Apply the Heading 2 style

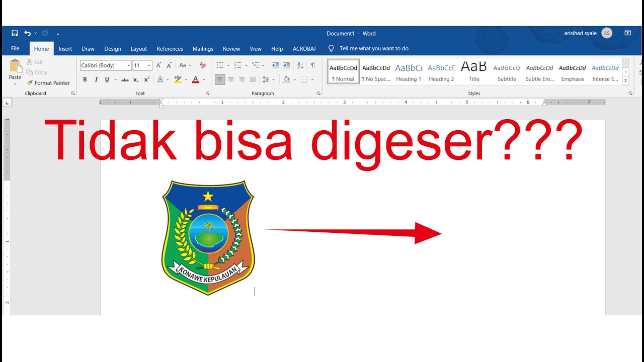tap(441, 72)
